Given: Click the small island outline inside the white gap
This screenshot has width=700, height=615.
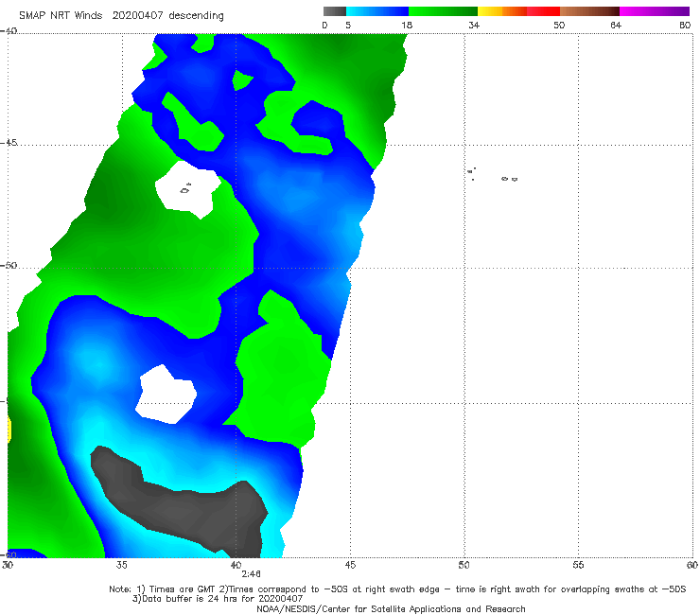Looking at the screenshot, I should point(185,189).
